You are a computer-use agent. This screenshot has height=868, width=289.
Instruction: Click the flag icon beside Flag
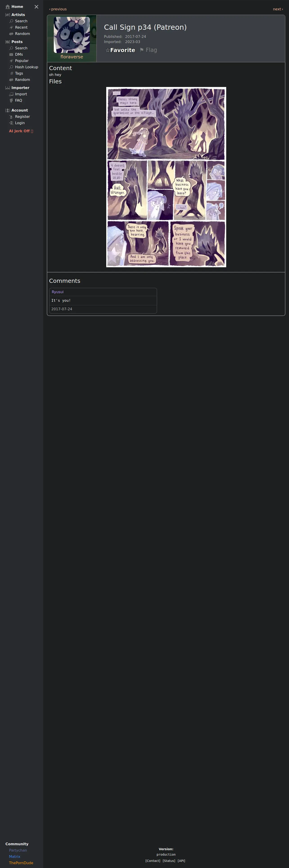point(142,50)
